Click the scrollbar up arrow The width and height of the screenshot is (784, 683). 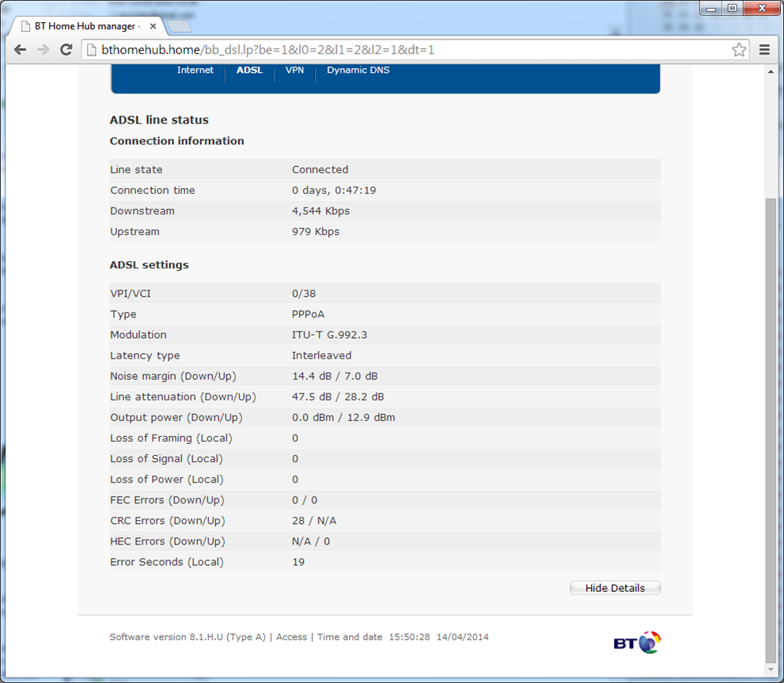pos(771,72)
